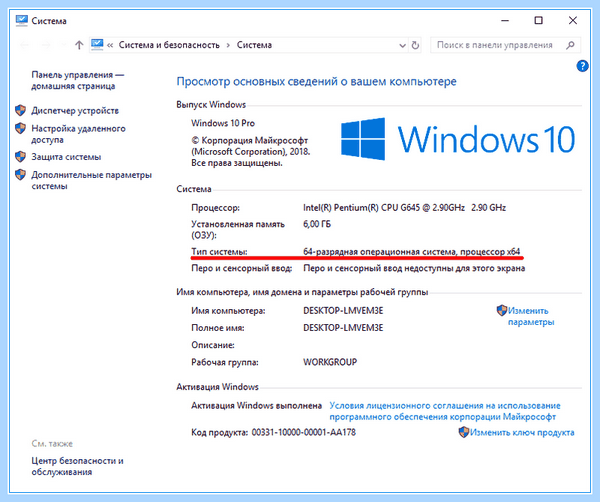Click the Система breadcrumb item
Screen dimensions: 600x502
pyautogui.click(x=254, y=45)
